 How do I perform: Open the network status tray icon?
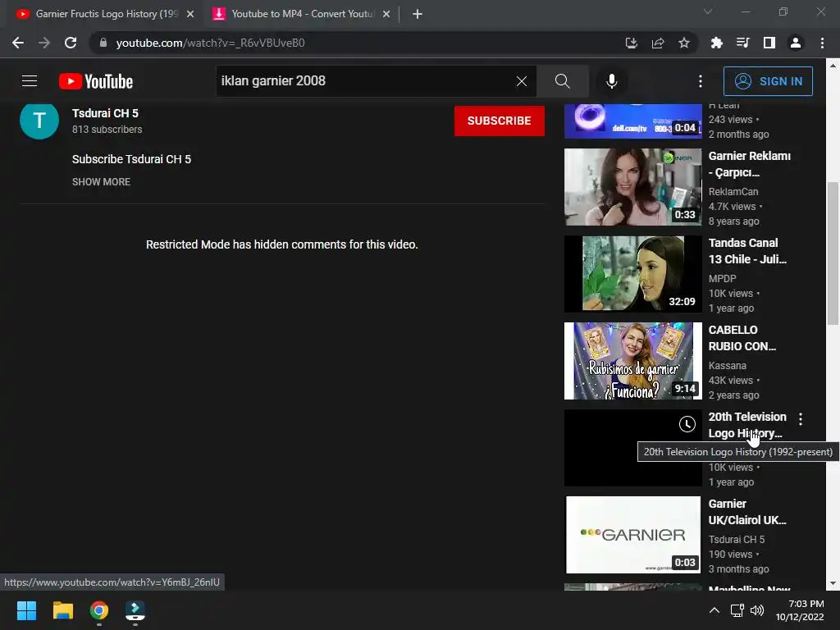737,610
